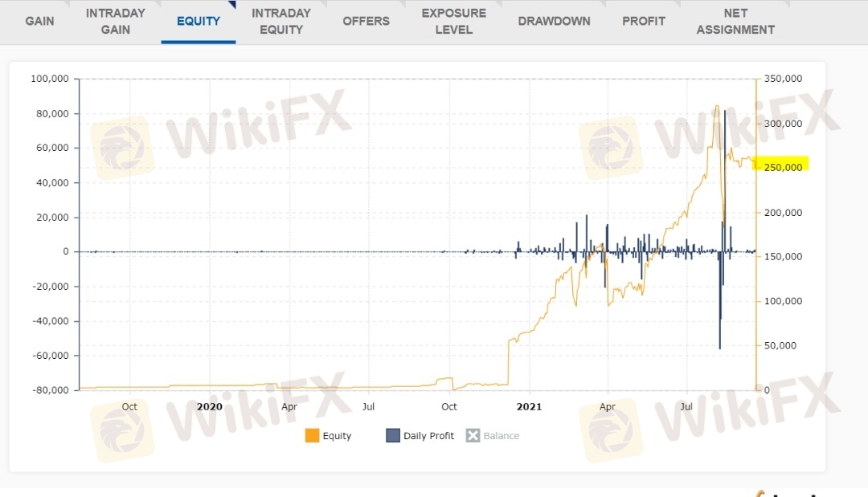
Task: Show the EXPOSURE LEVEL tab
Action: (453, 22)
